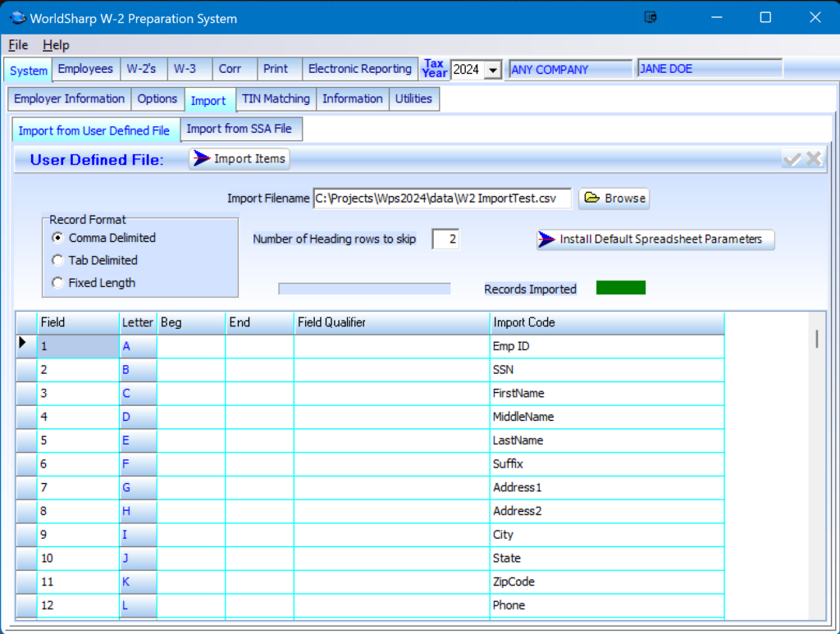Click the Address1 import code cell

point(608,488)
